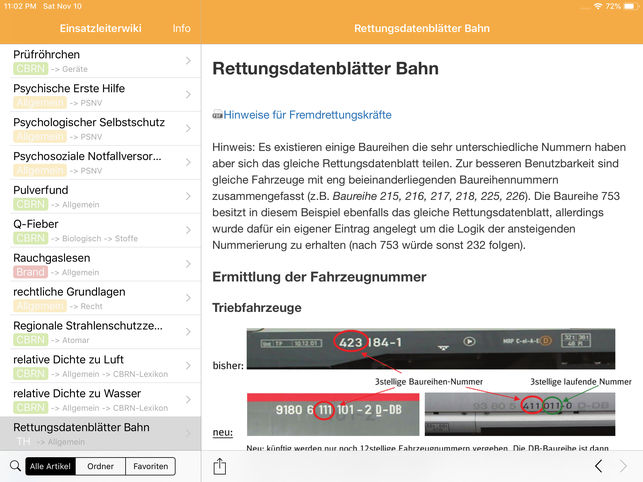Screen dimensions: 643x482
Task: Tap the Wi-Fi status icon
Action: click(597, 6)
